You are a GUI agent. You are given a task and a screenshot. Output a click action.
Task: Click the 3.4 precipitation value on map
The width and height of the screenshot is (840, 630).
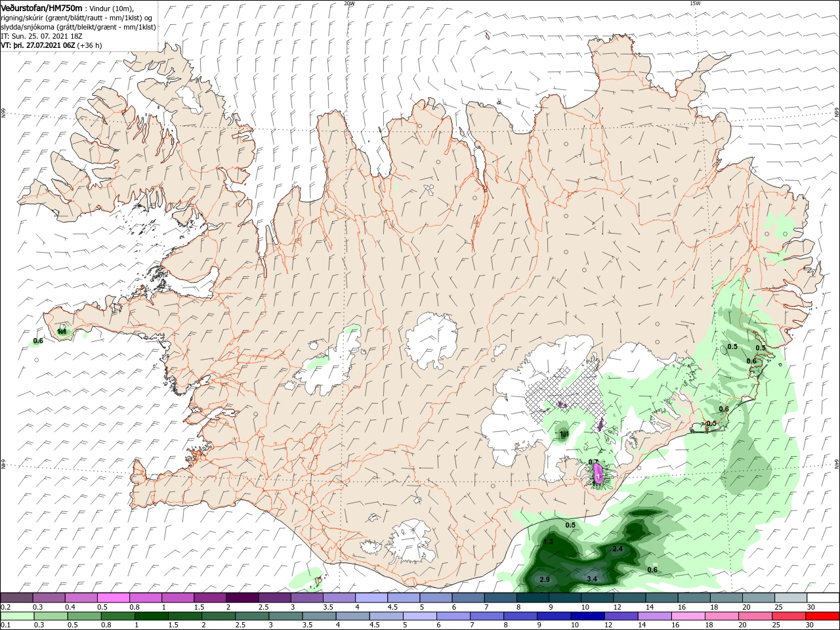[x=591, y=579]
